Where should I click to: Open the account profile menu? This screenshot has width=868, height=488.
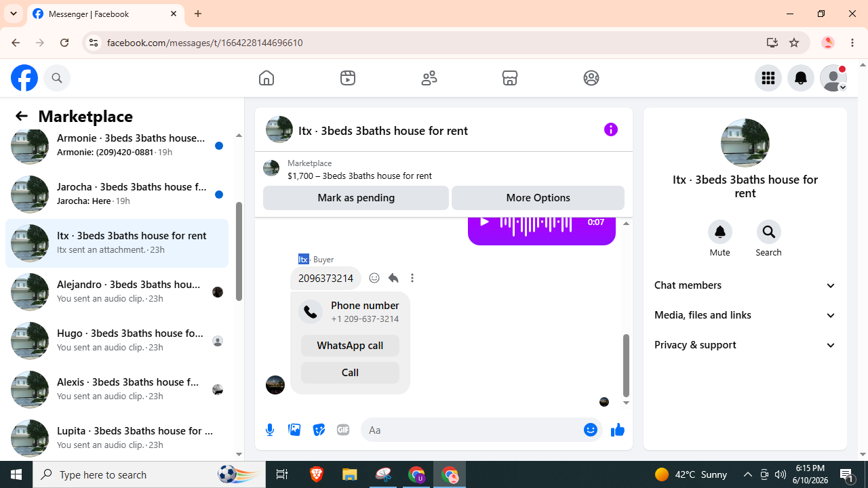pyautogui.click(x=833, y=78)
